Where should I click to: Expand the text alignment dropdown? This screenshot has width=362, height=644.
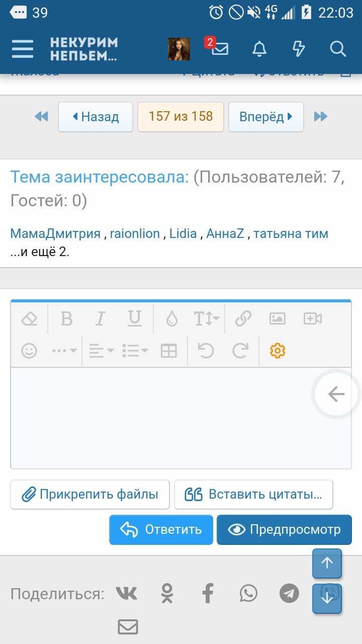pos(101,351)
